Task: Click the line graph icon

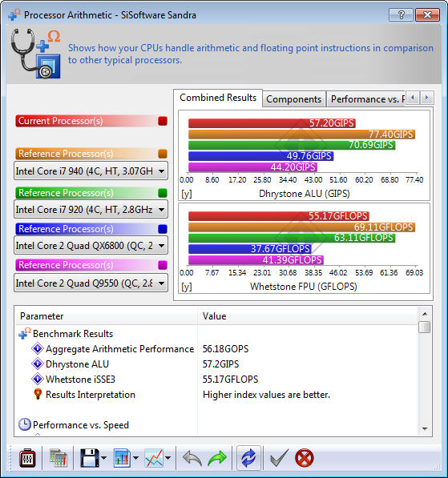Action: (x=154, y=458)
